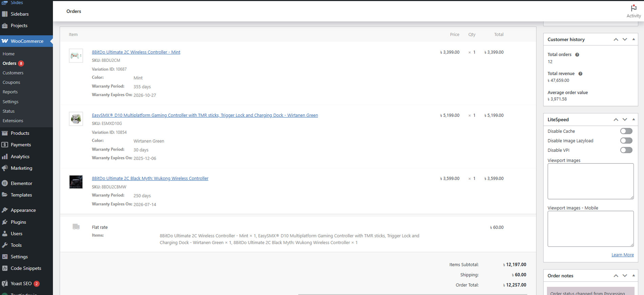This screenshot has width=644, height=295.
Task: Move Customer history panel down
Action: [625, 39]
